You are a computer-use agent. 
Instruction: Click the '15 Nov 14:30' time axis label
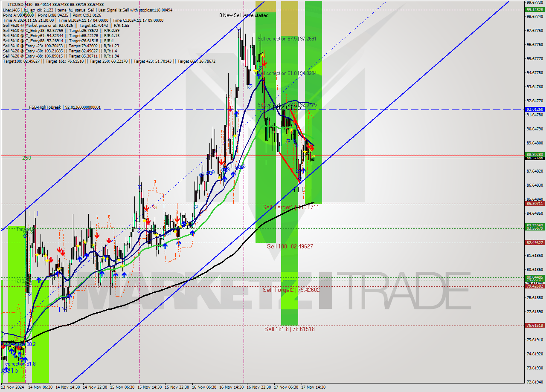pos(149,387)
